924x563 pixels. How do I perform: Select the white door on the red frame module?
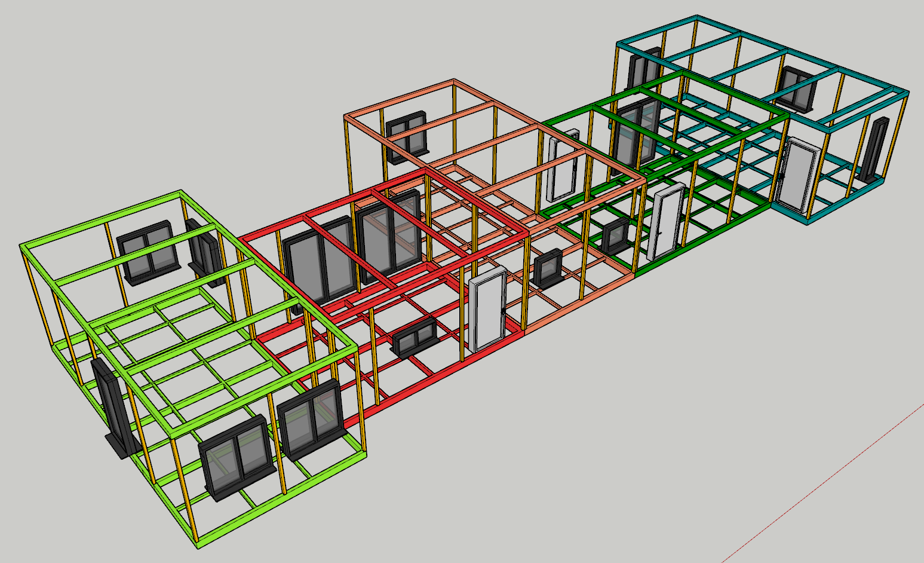click(487, 310)
